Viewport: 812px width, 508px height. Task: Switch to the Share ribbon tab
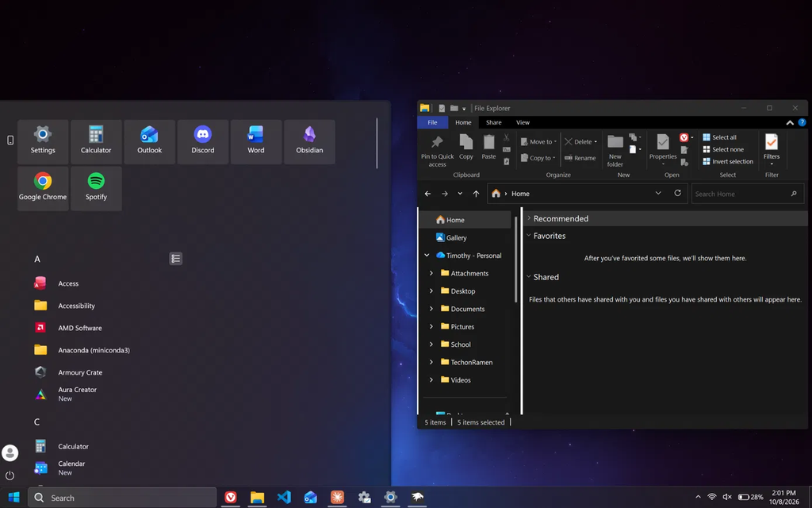pos(493,122)
